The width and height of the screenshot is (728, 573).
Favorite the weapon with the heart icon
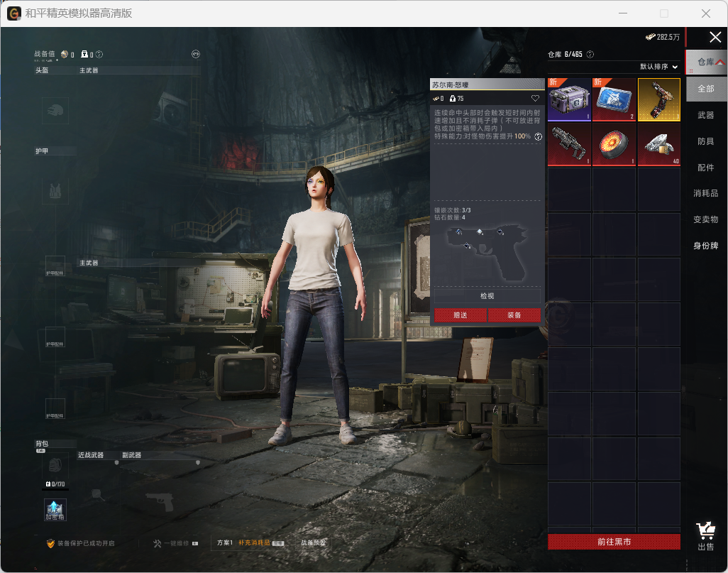click(x=535, y=99)
